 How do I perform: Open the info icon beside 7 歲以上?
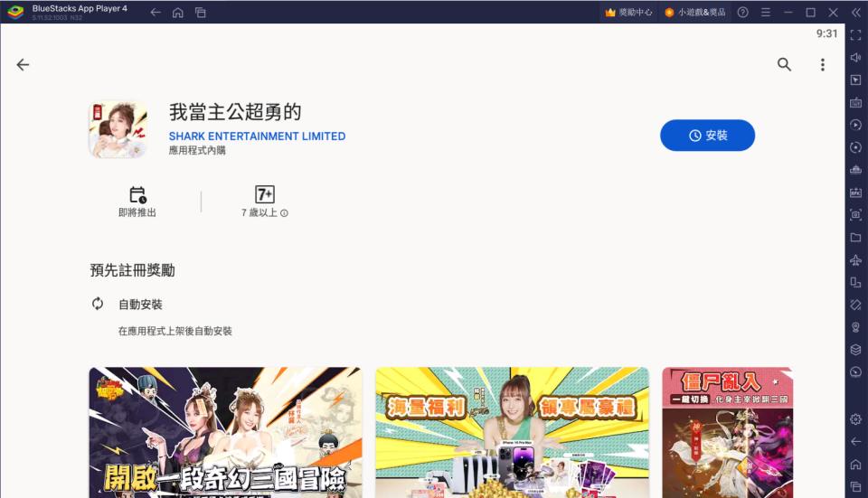point(284,213)
